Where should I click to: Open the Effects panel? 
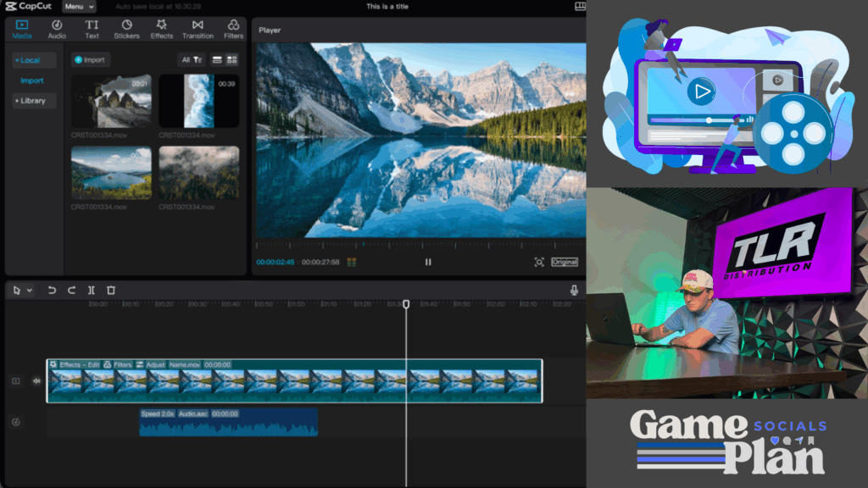pos(161,30)
